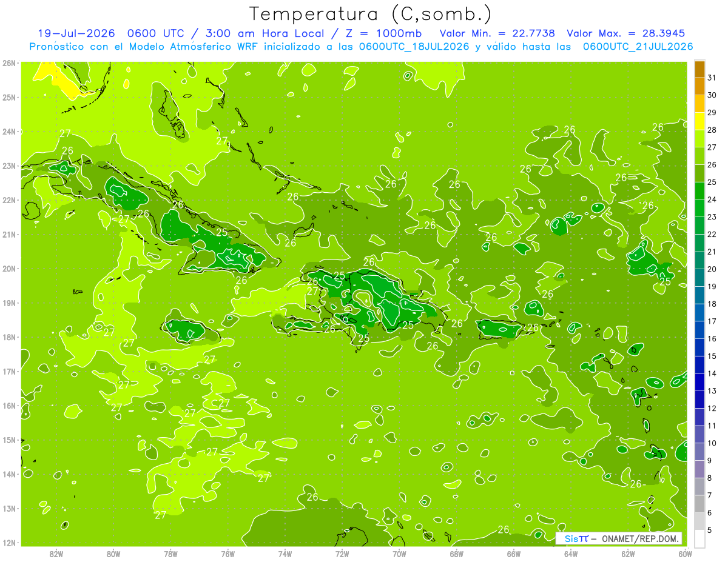Click the "60W" longitude label
728x562 pixels.
click(x=685, y=553)
